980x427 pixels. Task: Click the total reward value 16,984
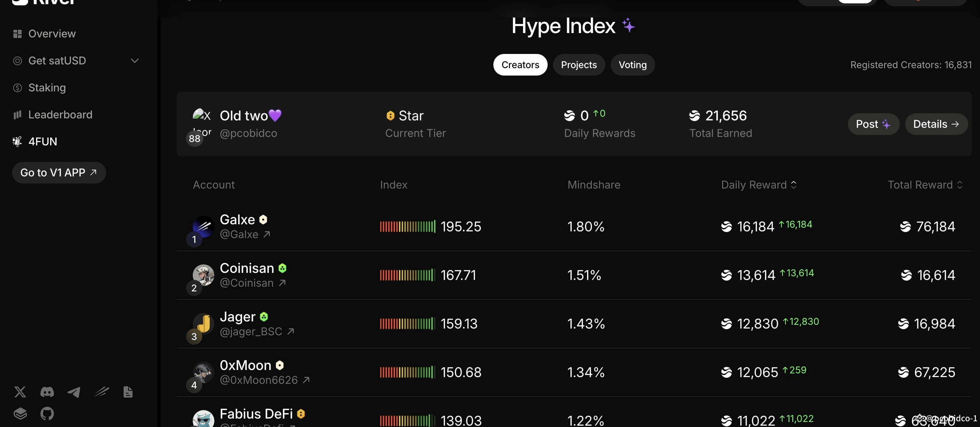pyautogui.click(x=935, y=324)
